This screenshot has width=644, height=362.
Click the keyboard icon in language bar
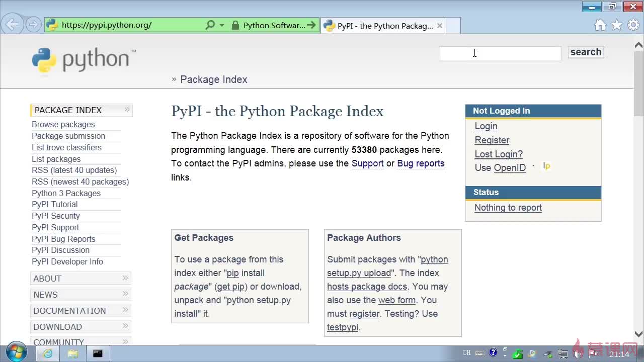pyautogui.click(x=480, y=353)
